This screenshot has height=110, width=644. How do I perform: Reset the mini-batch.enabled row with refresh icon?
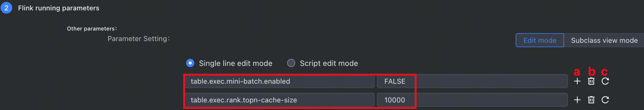coord(605,81)
